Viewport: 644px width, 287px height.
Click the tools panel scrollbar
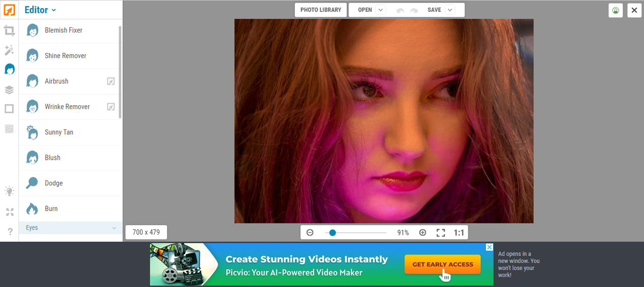(x=120, y=72)
